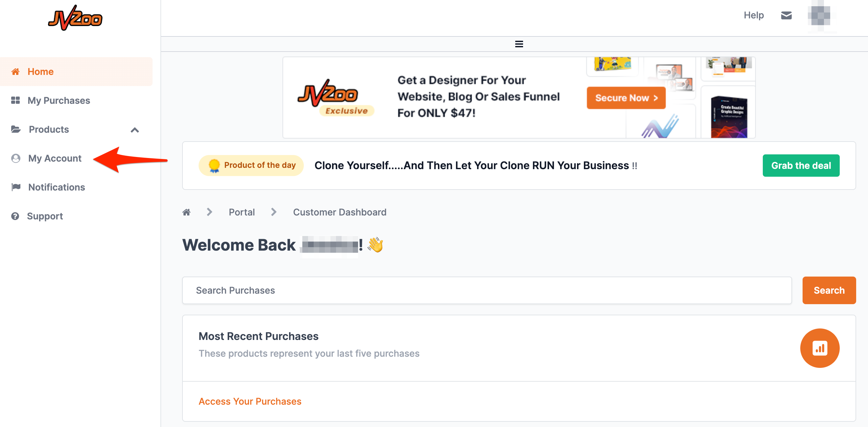This screenshot has width=868, height=427.
Task: Open Access Your Purchases
Action: coord(250,401)
